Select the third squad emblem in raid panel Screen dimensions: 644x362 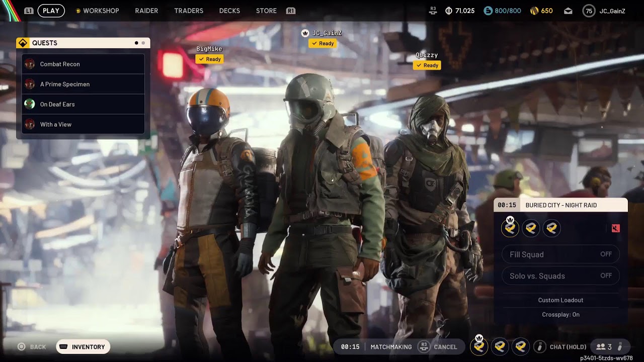pyautogui.click(x=551, y=228)
